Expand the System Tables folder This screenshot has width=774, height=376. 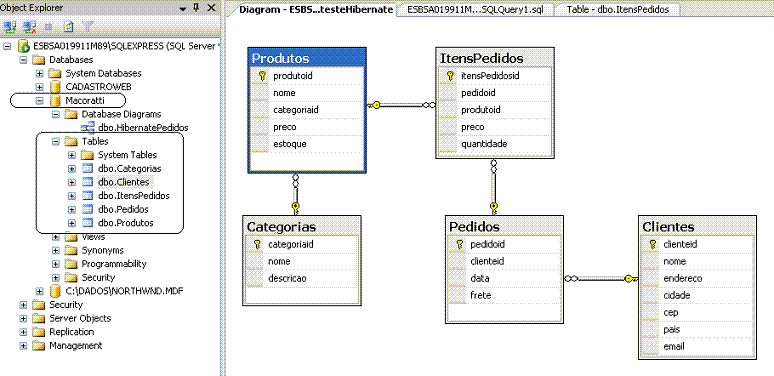[x=72, y=155]
